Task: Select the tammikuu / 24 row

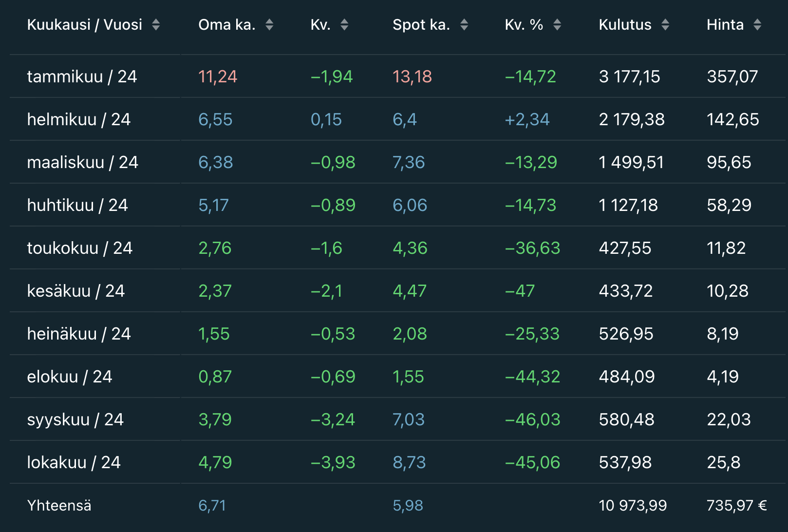Action: 82,76
